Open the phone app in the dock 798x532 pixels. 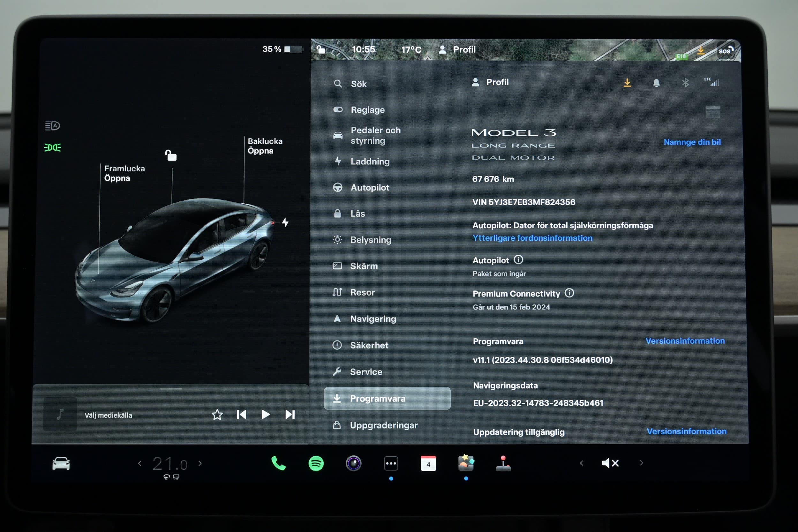[278, 463]
